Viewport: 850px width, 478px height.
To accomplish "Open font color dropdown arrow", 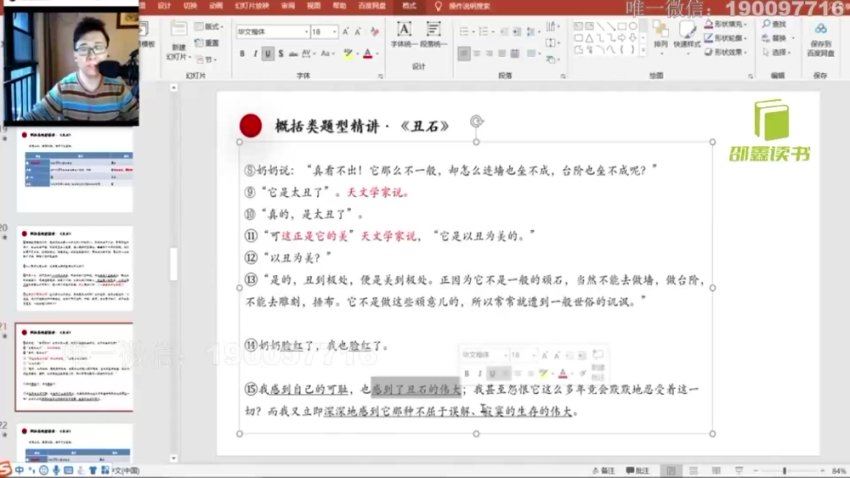I will click(377, 54).
